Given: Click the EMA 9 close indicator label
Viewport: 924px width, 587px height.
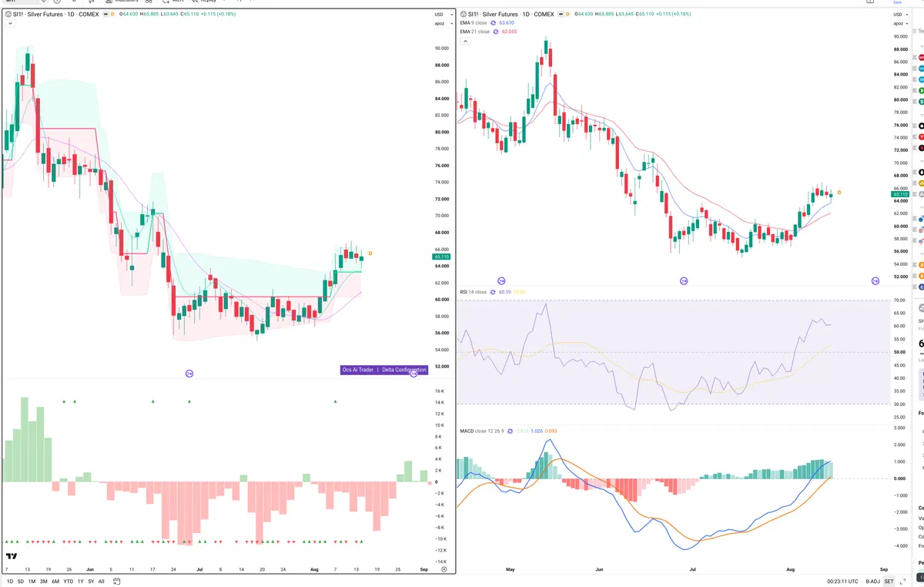Looking at the screenshot, I should point(474,23).
